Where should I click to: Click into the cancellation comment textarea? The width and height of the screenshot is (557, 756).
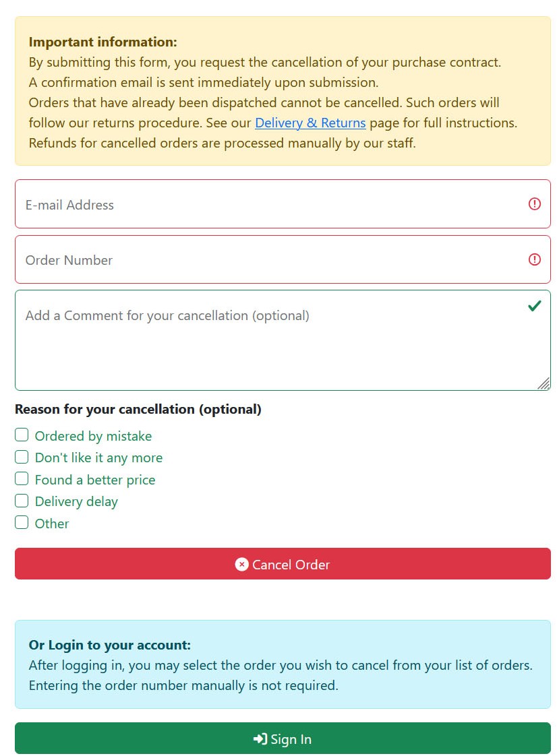click(x=283, y=340)
